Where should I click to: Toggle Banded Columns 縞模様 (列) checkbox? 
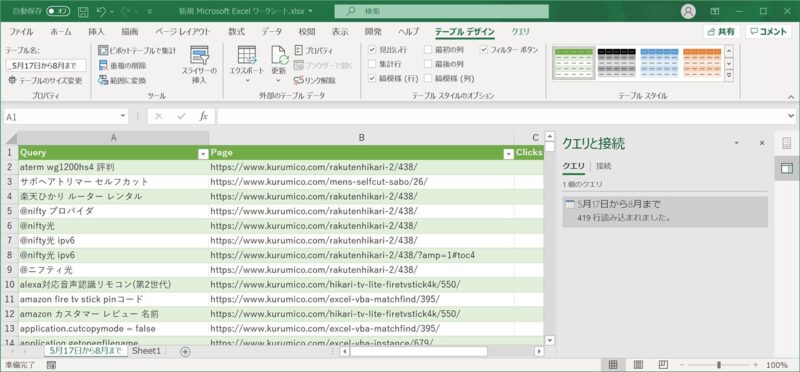[x=428, y=79]
